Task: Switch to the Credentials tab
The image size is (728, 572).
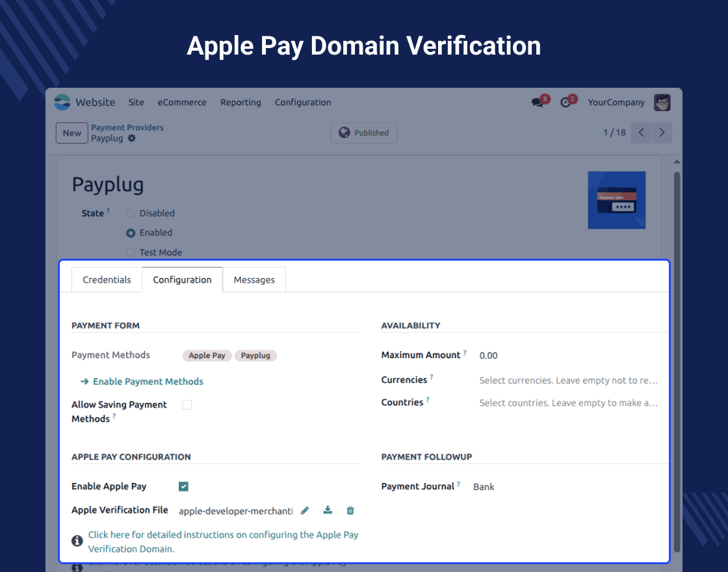Action: point(107,279)
